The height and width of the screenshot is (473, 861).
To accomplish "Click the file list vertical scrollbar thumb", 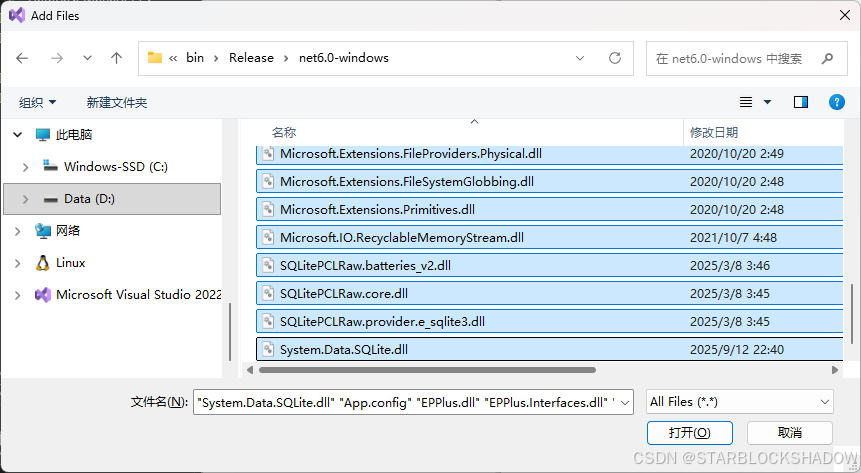I will click(x=852, y=314).
